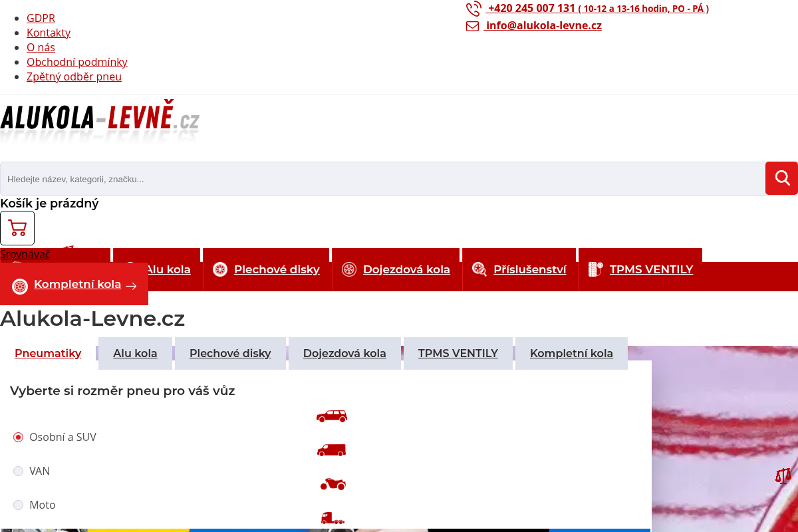
Task: Open Dojezdová kola in the red menu bar
Action: pyautogui.click(x=406, y=269)
